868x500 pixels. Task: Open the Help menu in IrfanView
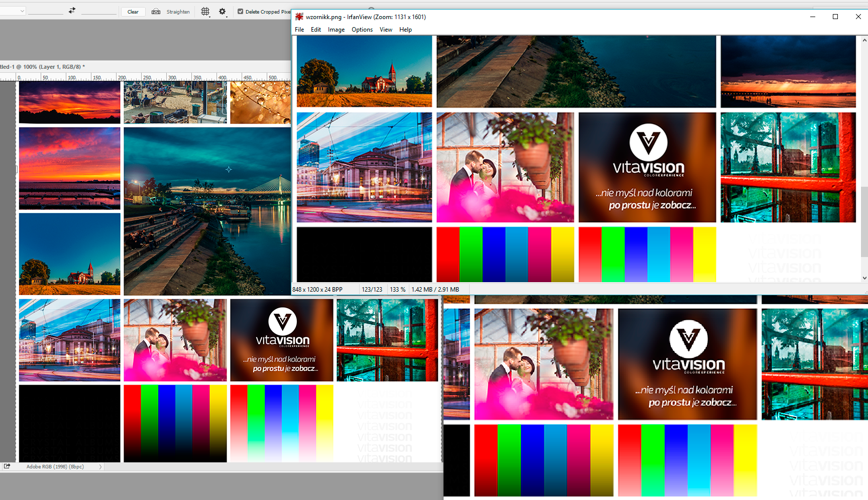pyautogui.click(x=405, y=30)
